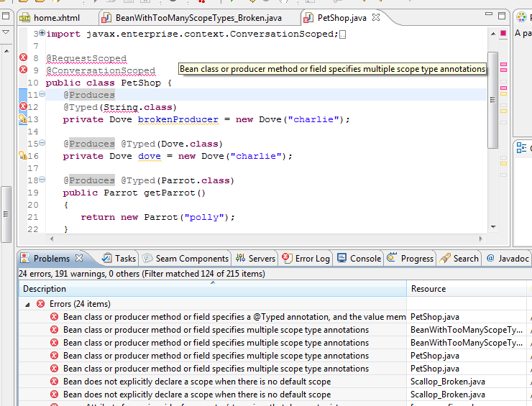The width and height of the screenshot is (532, 406).
Task: Collapse the Errors (24 items) group
Action: pyautogui.click(x=27, y=304)
